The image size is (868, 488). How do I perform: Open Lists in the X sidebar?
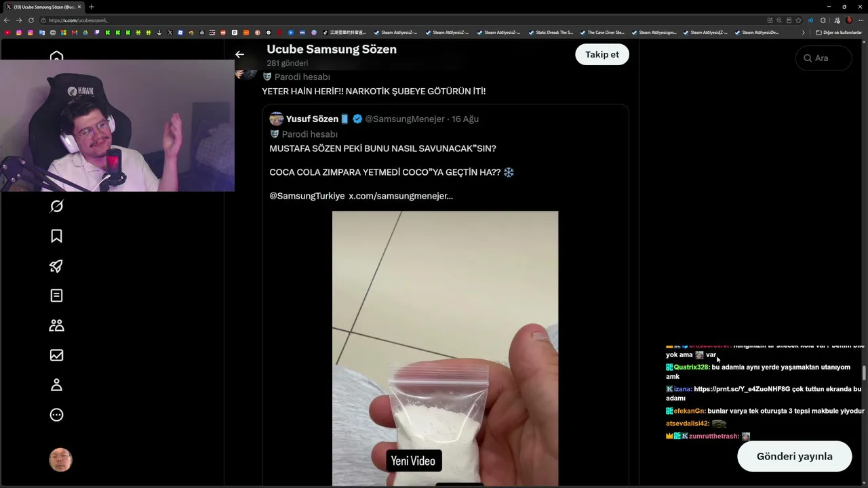coord(56,296)
